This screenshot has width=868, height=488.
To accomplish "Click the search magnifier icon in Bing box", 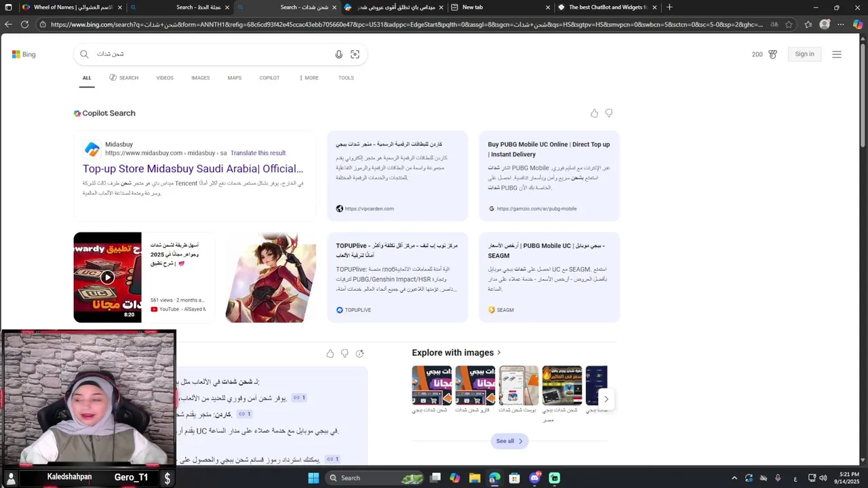I will [x=84, y=54].
